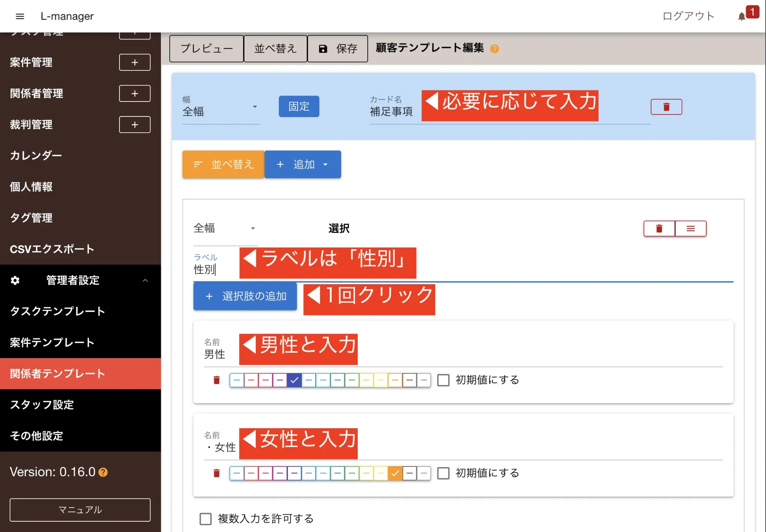Viewport: 766px width, 532px height.
Task: Open the navigation hamburger menu
Action: pos(20,16)
